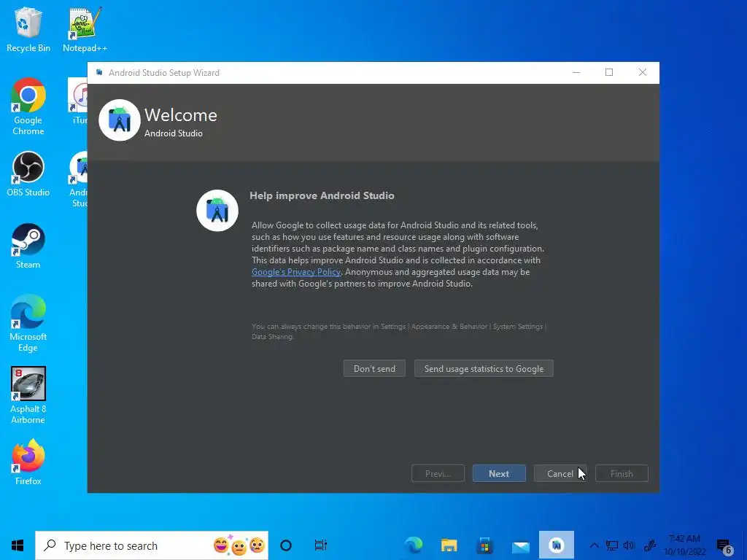
Task: Launch Google Chrome from the desktop
Action: [28, 106]
